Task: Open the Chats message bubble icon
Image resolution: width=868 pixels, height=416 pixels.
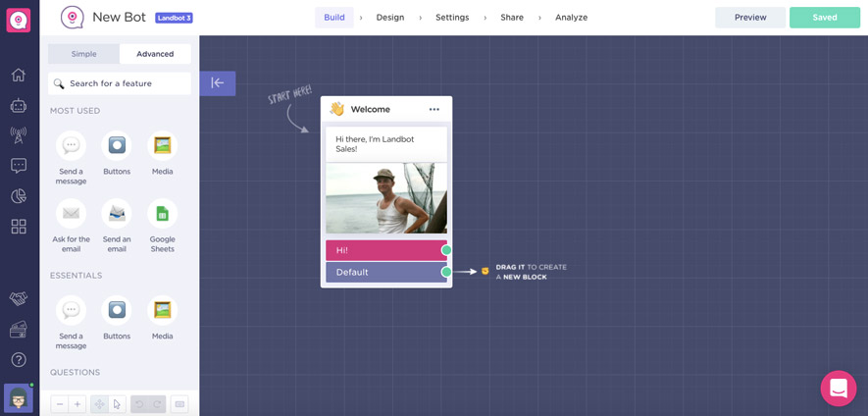Action: click(x=19, y=166)
